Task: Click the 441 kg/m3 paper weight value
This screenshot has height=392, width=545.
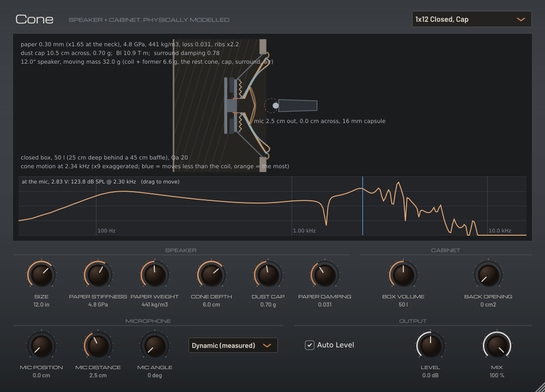Action: [155, 304]
